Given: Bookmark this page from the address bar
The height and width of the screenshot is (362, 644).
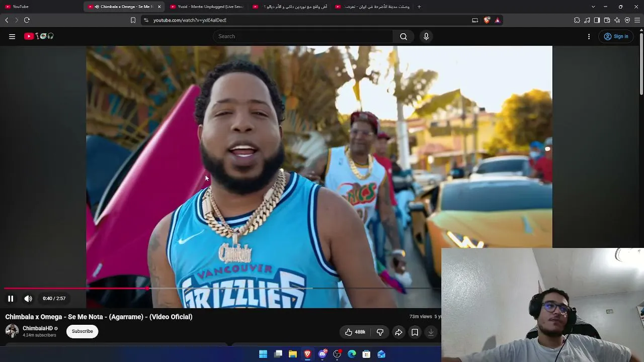Looking at the screenshot, I should 133,20.
